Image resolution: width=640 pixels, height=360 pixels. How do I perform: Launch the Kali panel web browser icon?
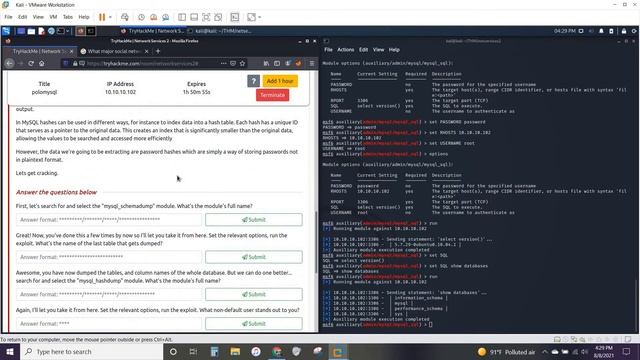coord(51,31)
